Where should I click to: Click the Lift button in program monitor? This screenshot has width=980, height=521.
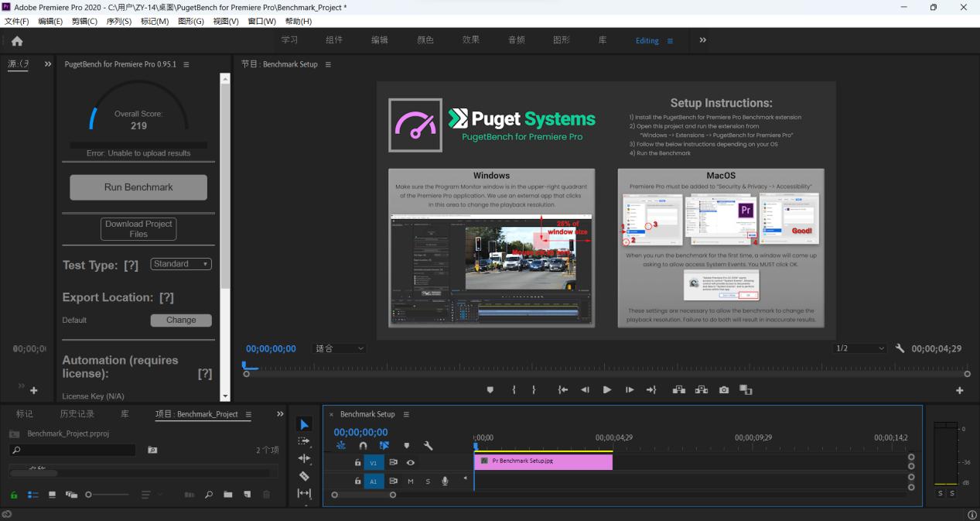tap(678, 390)
